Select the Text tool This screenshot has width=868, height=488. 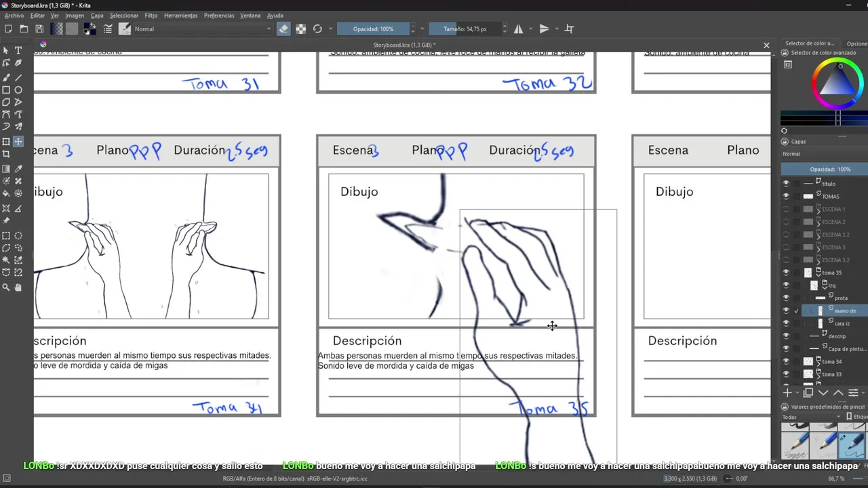point(18,51)
